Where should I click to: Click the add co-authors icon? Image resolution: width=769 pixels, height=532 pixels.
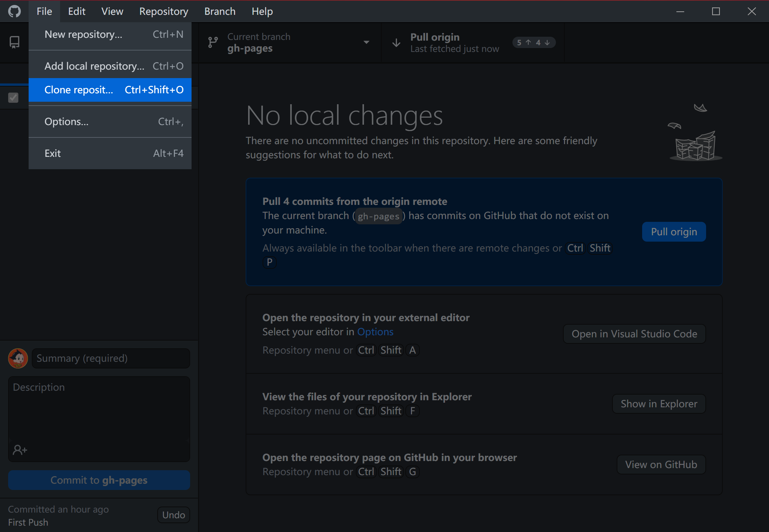point(20,450)
